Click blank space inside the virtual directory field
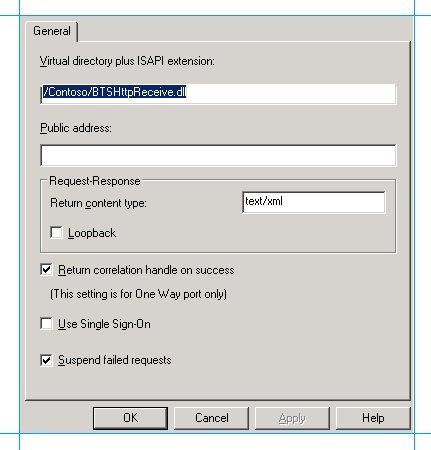Image resolution: width=431 pixels, height=450 pixels. (290, 94)
